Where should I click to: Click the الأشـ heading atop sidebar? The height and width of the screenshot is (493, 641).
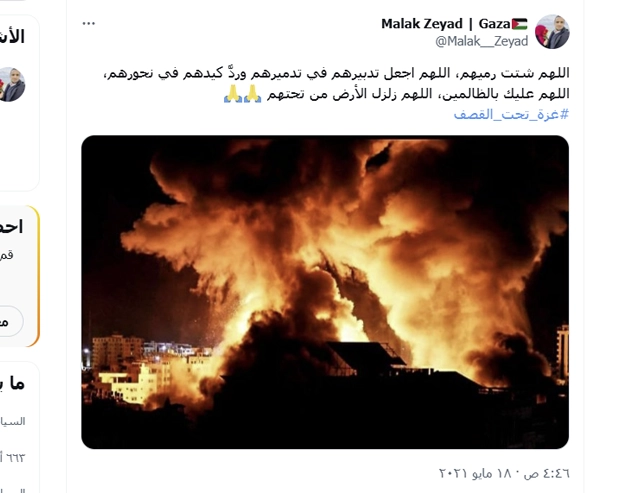tap(13, 37)
